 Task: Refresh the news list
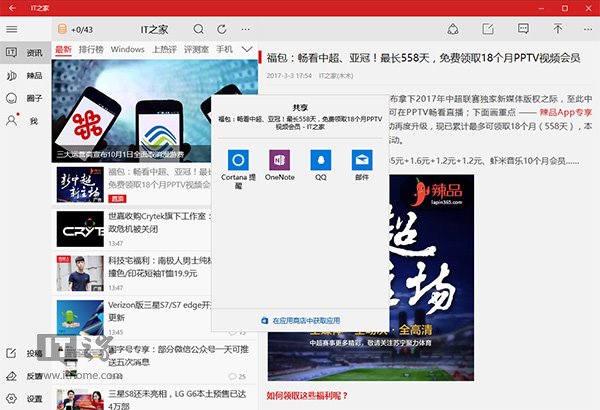click(x=222, y=29)
